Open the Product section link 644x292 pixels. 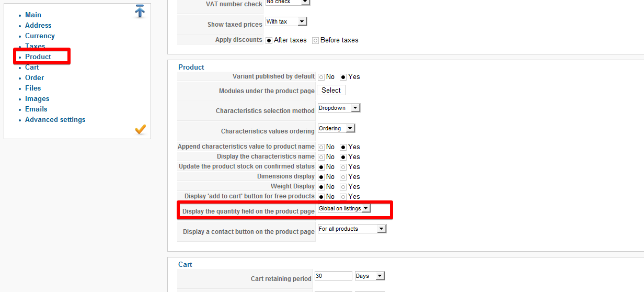click(38, 57)
